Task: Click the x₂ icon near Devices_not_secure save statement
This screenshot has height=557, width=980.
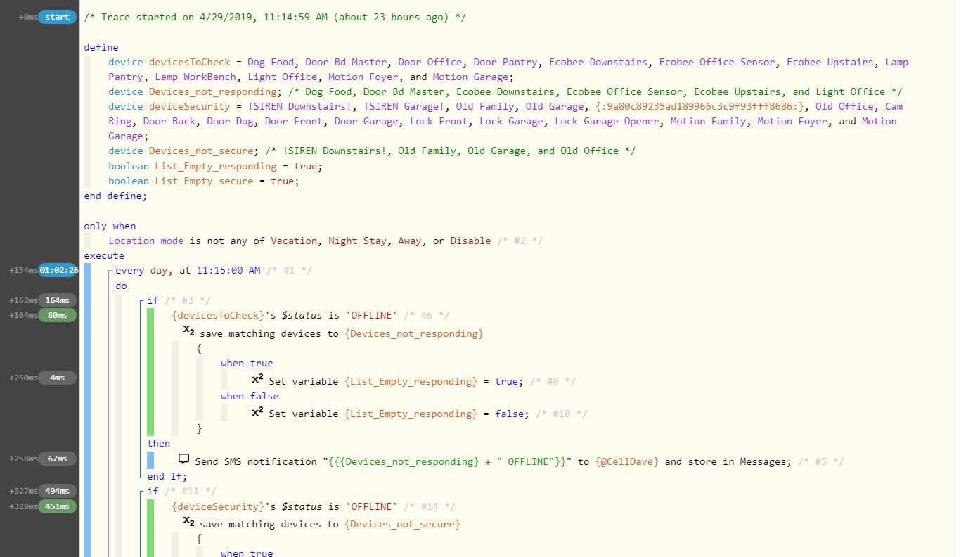Action: 188,522
